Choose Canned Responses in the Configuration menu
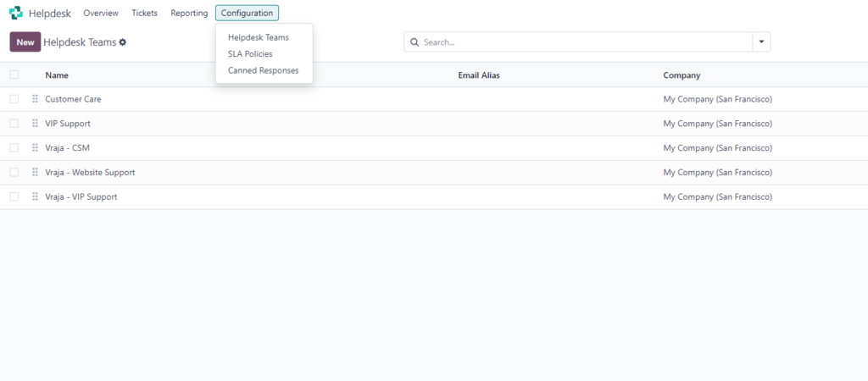 click(263, 70)
